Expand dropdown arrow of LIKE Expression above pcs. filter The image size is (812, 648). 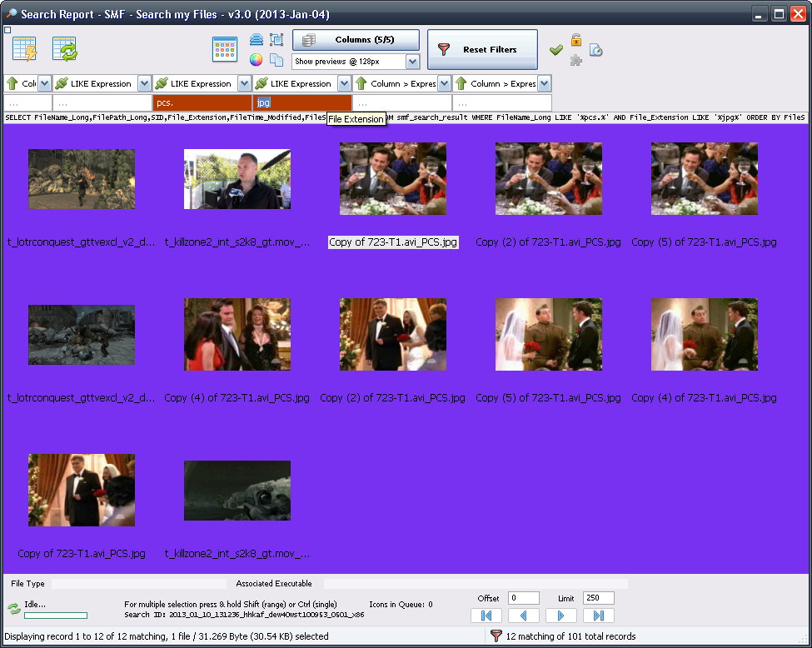tap(244, 83)
